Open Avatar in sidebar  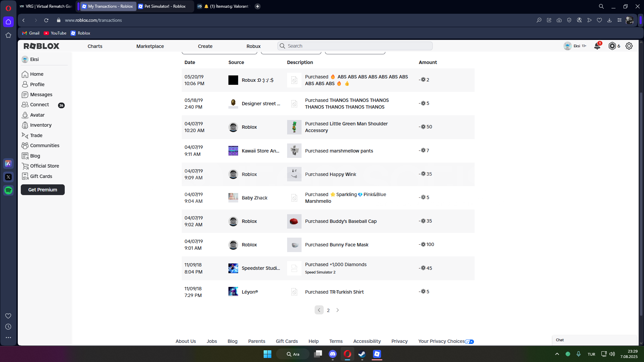[x=33, y=115]
